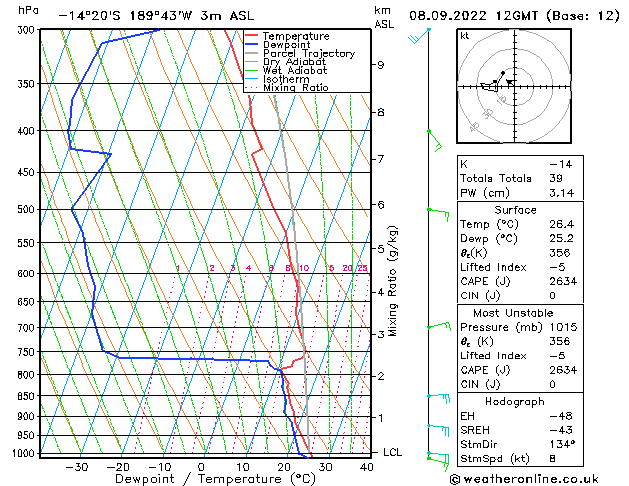This screenshot has height=486, width=629.
Task: Click the EH value '-48'
Action: [561, 416]
